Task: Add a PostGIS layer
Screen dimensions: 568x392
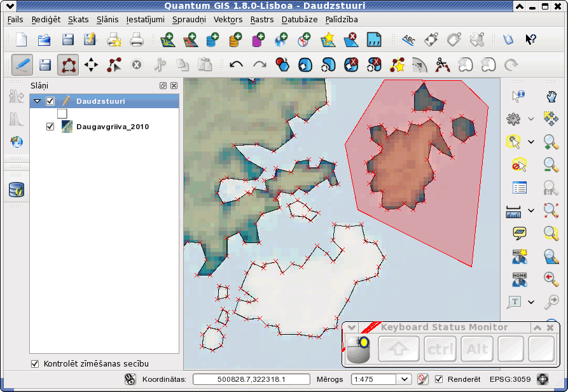Action: (212, 39)
